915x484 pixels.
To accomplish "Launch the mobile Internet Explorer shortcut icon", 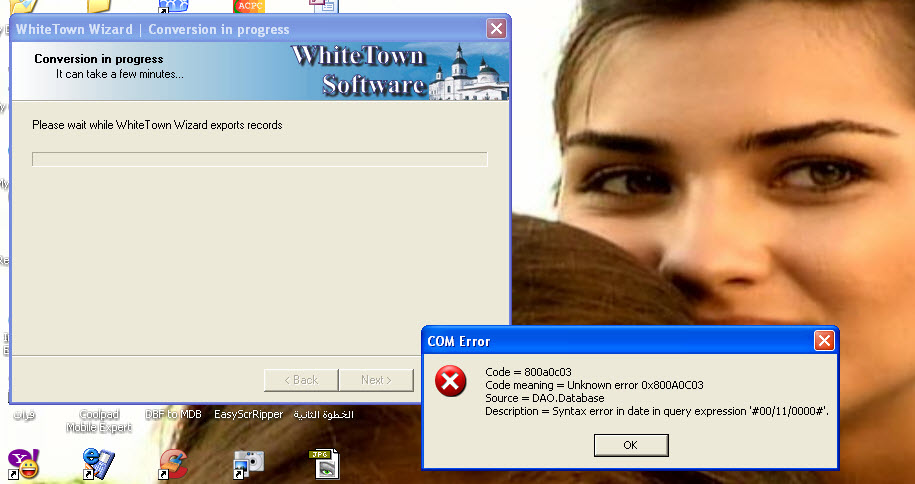I will (x=99, y=464).
